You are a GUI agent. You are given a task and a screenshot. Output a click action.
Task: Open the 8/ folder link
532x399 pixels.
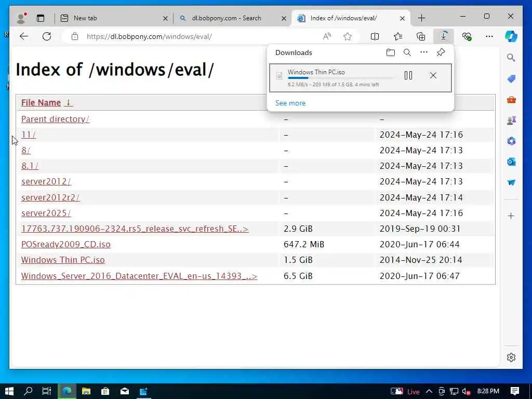pos(26,150)
